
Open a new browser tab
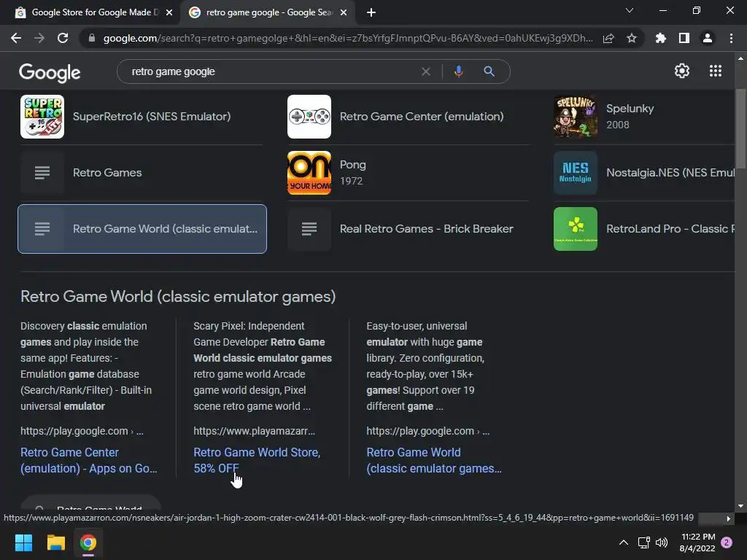[371, 12]
